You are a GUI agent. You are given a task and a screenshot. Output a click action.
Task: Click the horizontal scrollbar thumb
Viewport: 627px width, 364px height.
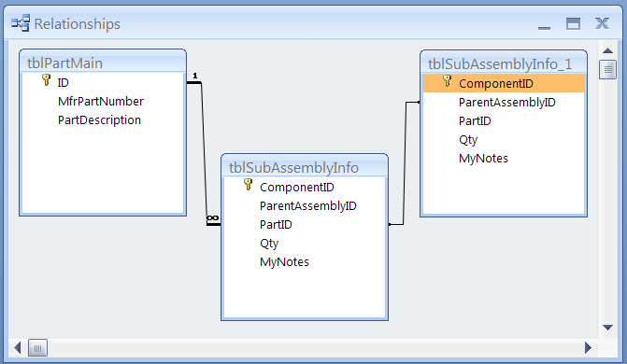point(37,347)
